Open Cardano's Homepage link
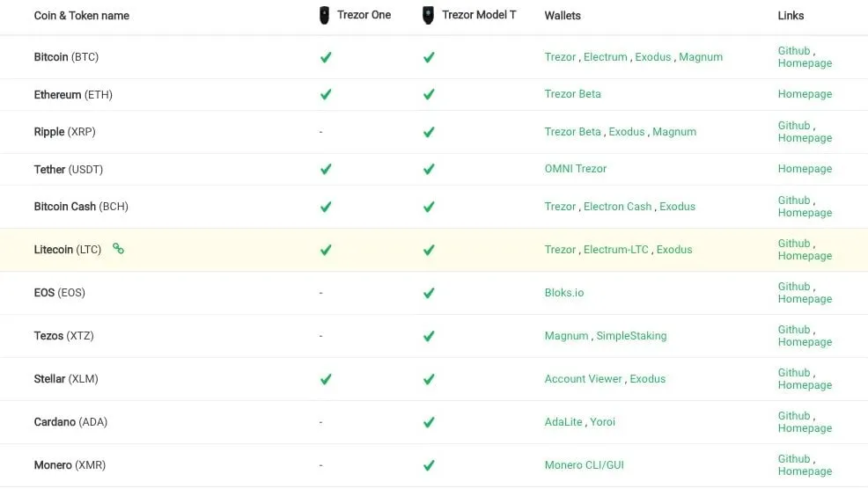868x489 pixels. (x=805, y=428)
